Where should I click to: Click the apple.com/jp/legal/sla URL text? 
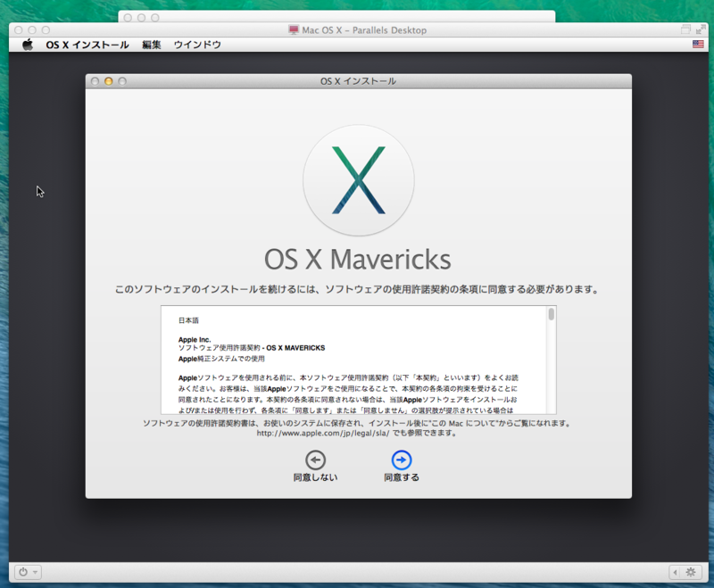click(323, 433)
